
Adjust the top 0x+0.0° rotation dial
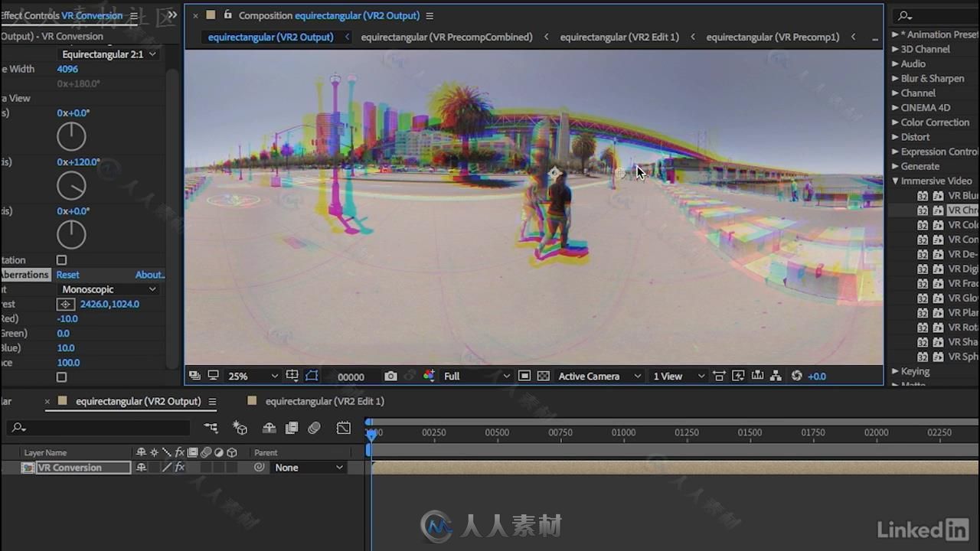coord(71,137)
